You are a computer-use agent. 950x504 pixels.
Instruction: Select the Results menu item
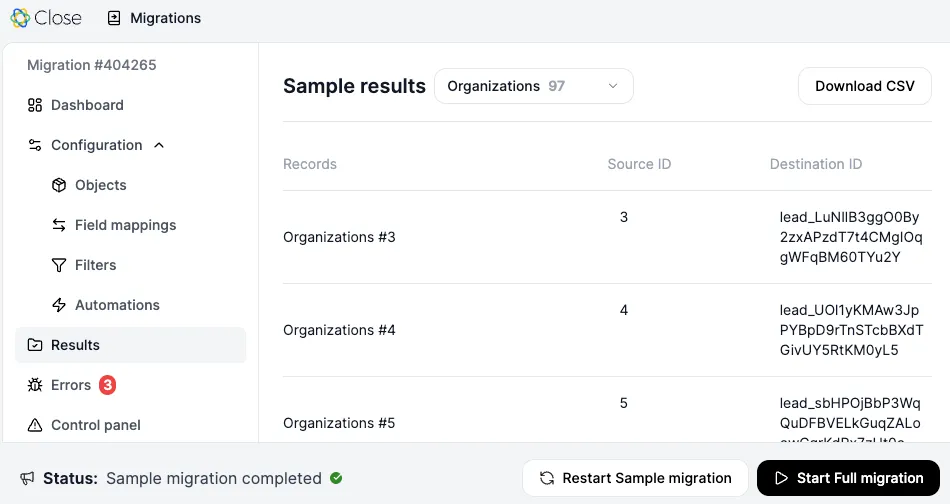coord(130,345)
